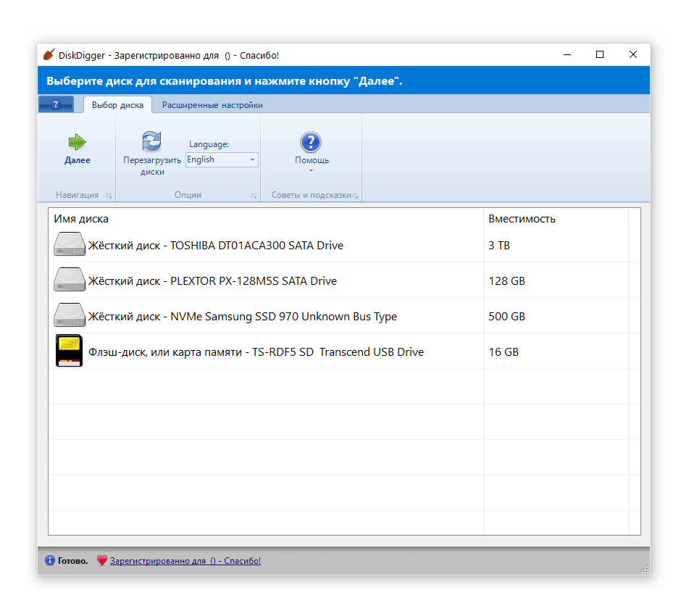Screen dimensions: 689x616
Task: Open the Помощь question mark icon
Action: point(311,142)
